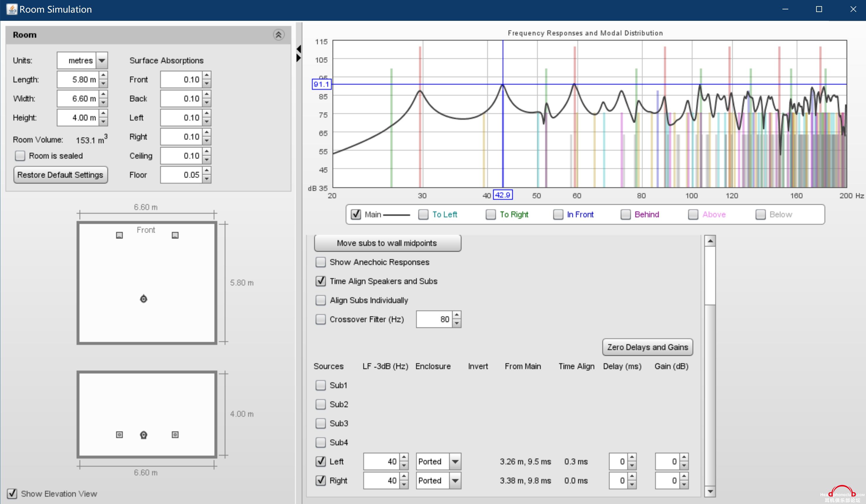Click the left-pointing panel divider arrow
The image size is (866, 504).
click(x=299, y=49)
